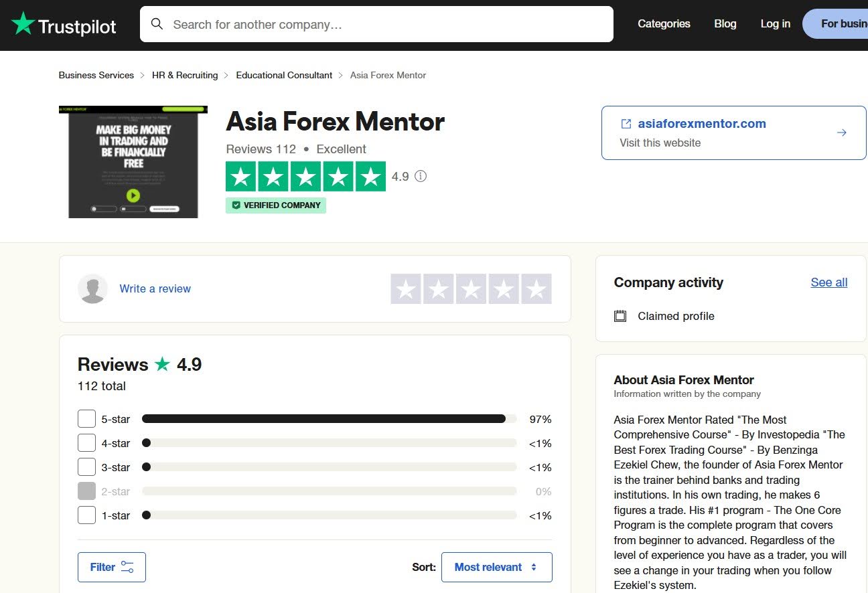Click the Asia Forex Mentor profile thumbnail
Image resolution: width=868 pixels, height=593 pixels.
point(133,161)
